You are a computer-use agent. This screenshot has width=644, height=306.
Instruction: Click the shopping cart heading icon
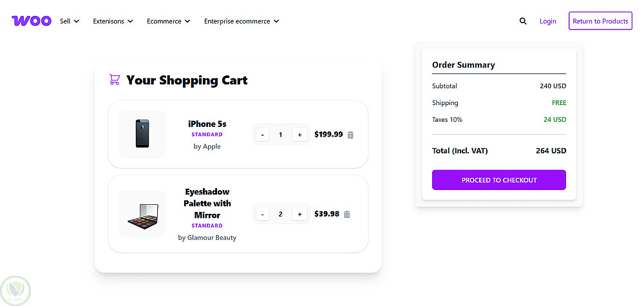click(x=115, y=80)
